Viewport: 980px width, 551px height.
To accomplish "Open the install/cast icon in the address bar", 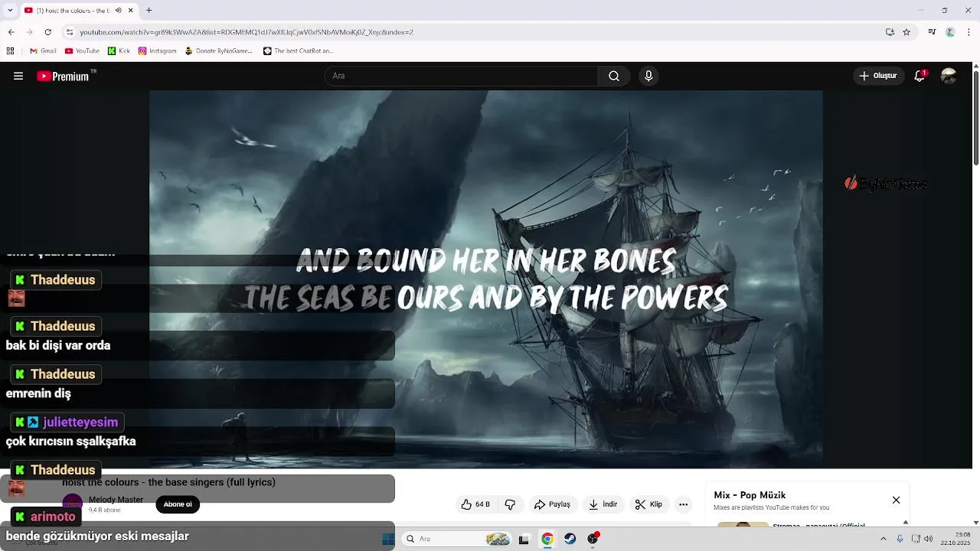I will (x=890, y=32).
